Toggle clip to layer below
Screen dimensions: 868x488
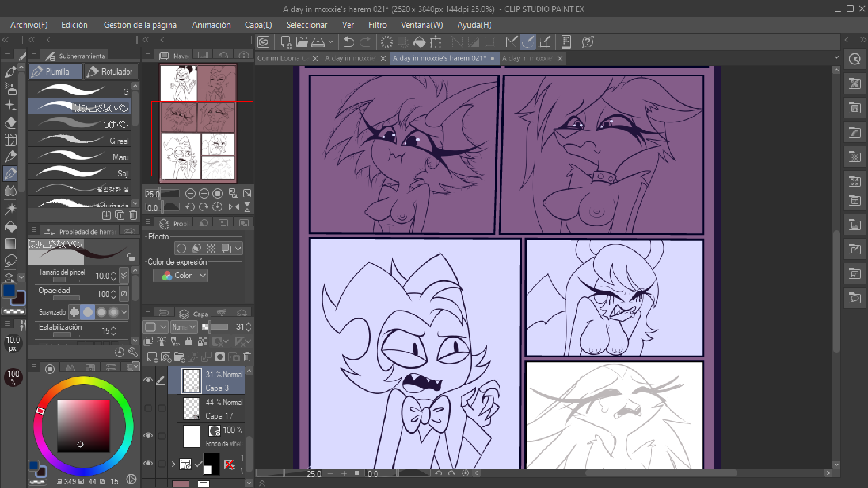coord(149,341)
